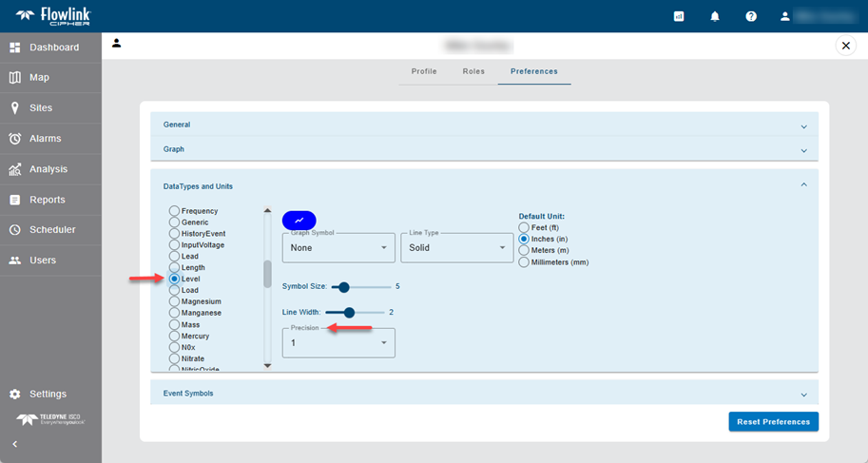
Task: Click the Reset Preferences button
Action: [773, 421]
